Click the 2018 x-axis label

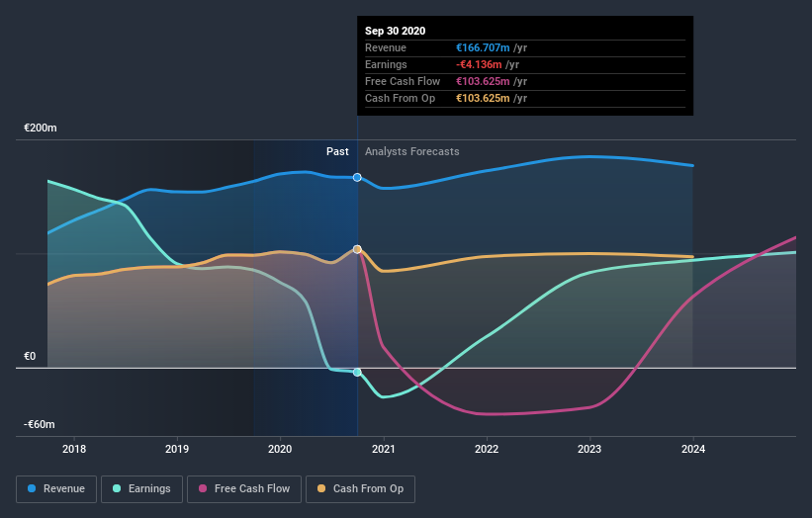tap(74, 449)
